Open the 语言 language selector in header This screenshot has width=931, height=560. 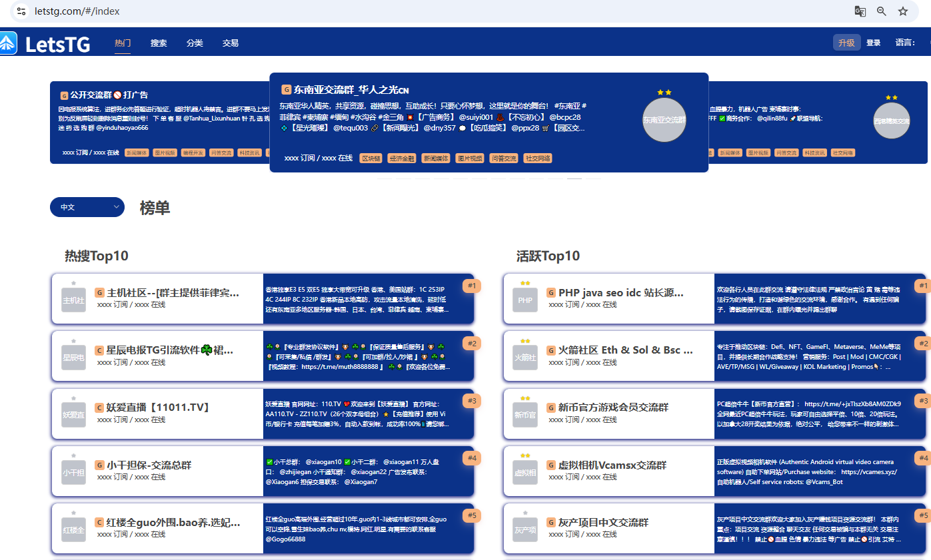tap(905, 43)
